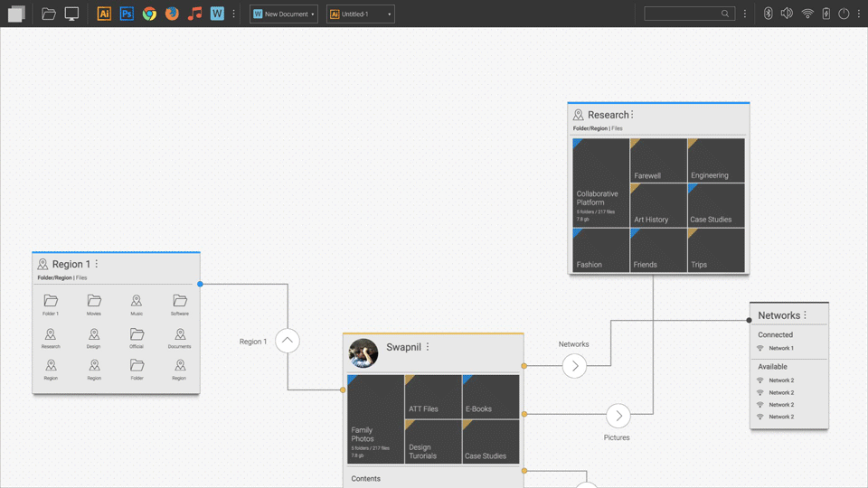Click the map pin icon beside Region 1 title
The width and height of the screenshot is (868, 488).
tap(42, 264)
